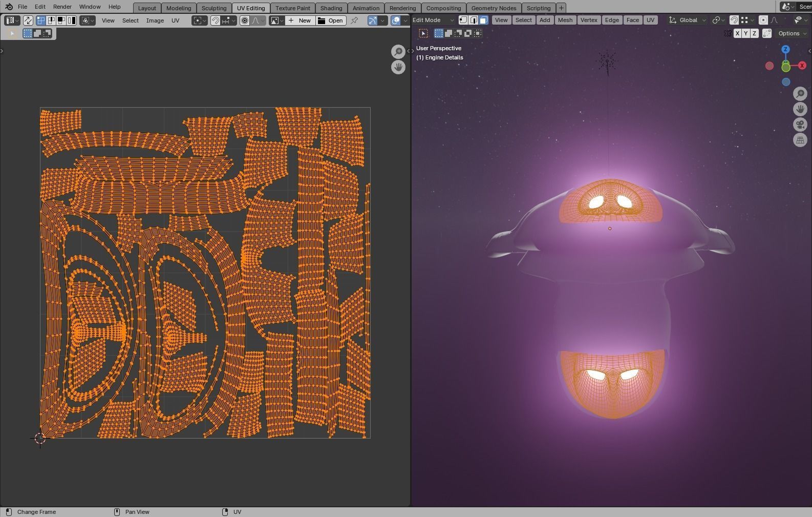This screenshot has height=517, width=812.
Task: Click the zoom gizmo in UV editor
Action: (x=398, y=51)
